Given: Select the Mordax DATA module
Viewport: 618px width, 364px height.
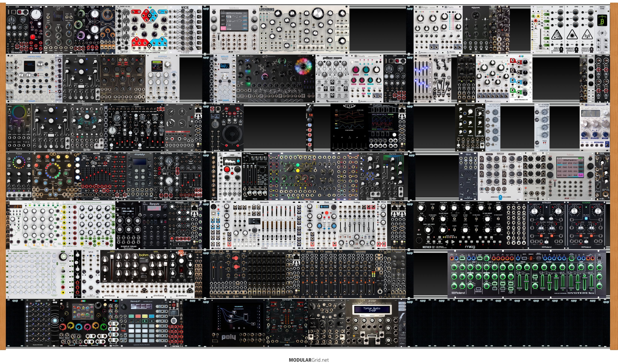Looking at the screenshot, I should point(383,127).
